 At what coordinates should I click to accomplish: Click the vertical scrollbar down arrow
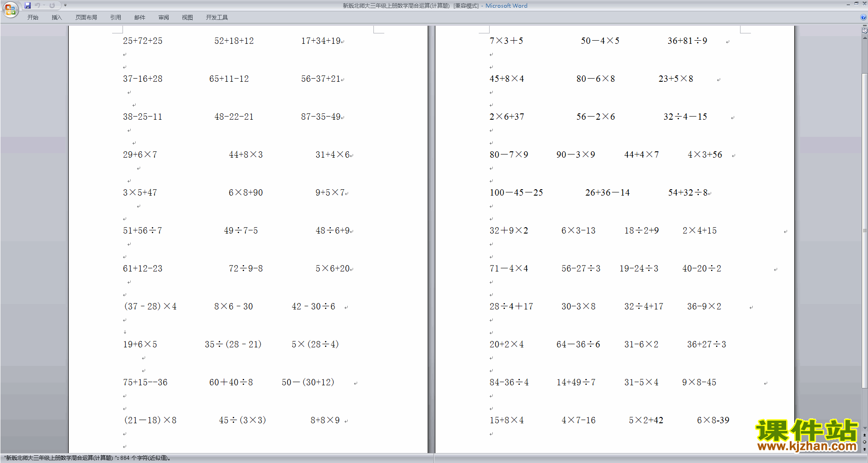pyautogui.click(x=864, y=428)
